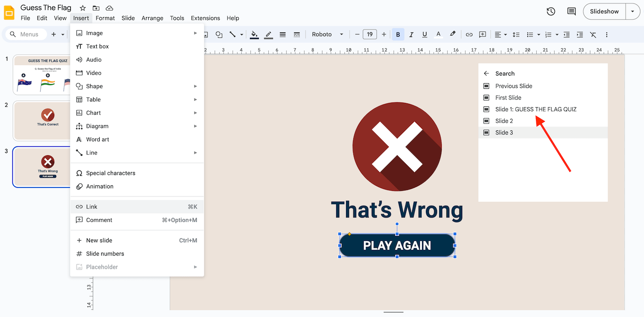This screenshot has height=317, width=644.
Task: Increase indent of the text
Action: pyautogui.click(x=580, y=34)
